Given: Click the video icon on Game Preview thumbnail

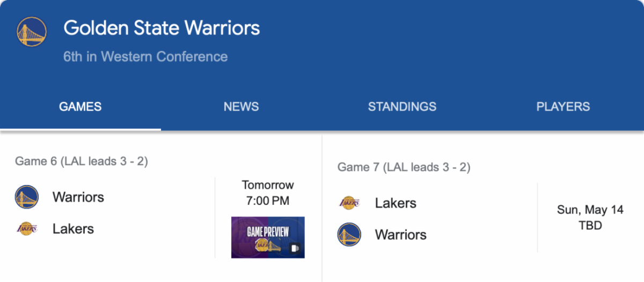Looking at the screenshot, I should point(294,248).
